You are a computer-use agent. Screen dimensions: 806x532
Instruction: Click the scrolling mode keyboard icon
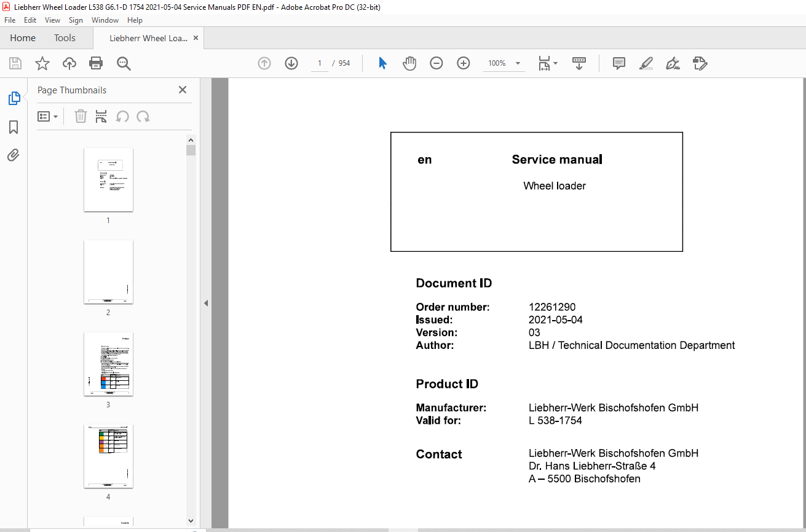point(579,63)
